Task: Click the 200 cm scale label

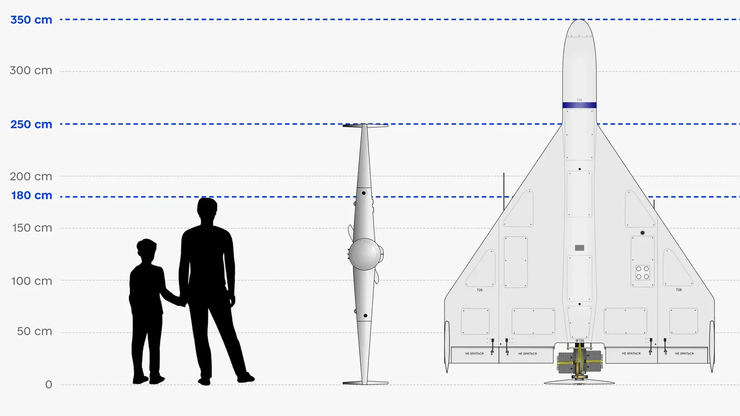Action: click(31, 176)
